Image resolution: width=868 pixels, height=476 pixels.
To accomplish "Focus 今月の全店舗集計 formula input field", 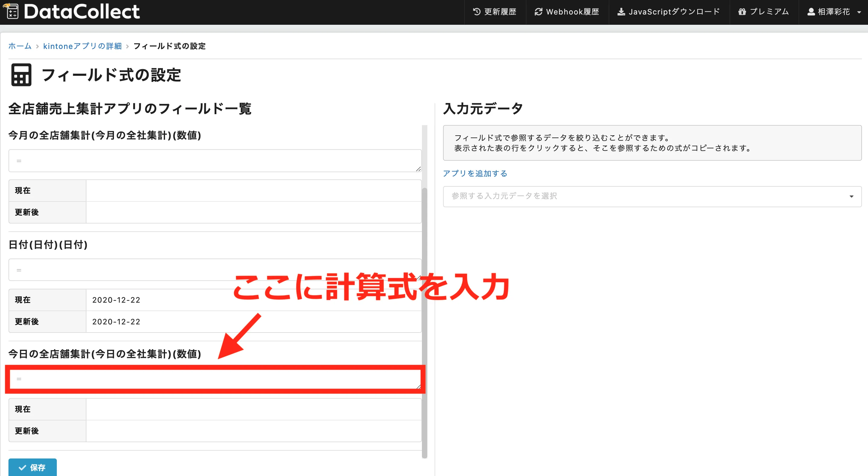I will 215,161.
